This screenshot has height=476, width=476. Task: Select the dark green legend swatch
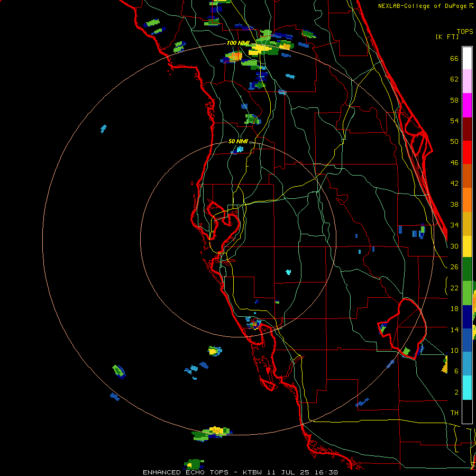467,269
